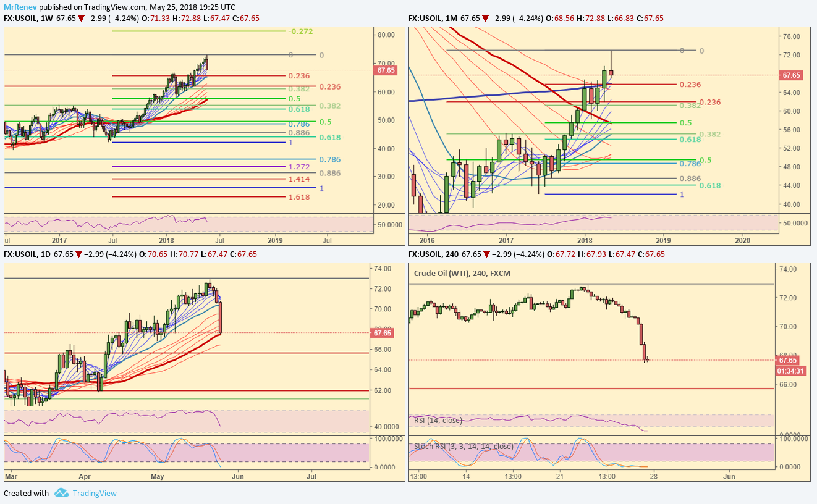Click red down arrow in FX:USOIL, 1M header
Screen dimensions: 817x504
pyautogui.click(x=486, y=19)
